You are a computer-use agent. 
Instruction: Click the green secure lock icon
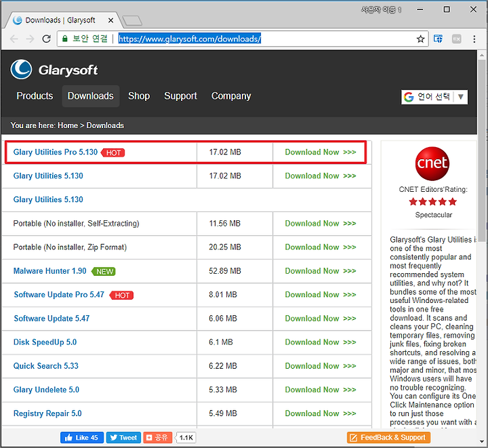click(x=65, y=39)
